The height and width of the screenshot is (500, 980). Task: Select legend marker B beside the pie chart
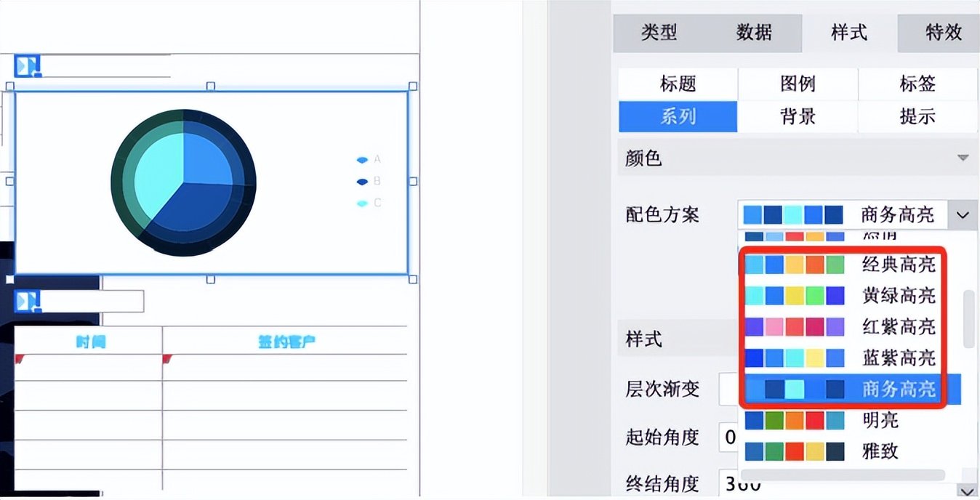(361, 181)
